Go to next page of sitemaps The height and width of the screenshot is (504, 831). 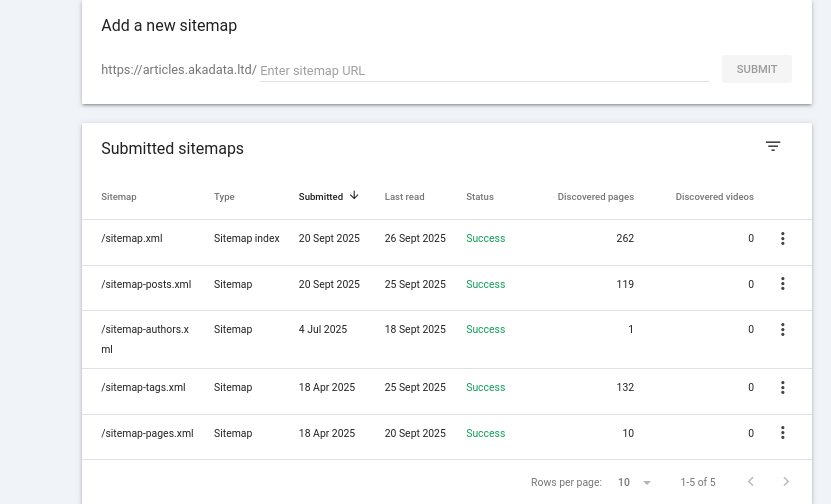786,482
